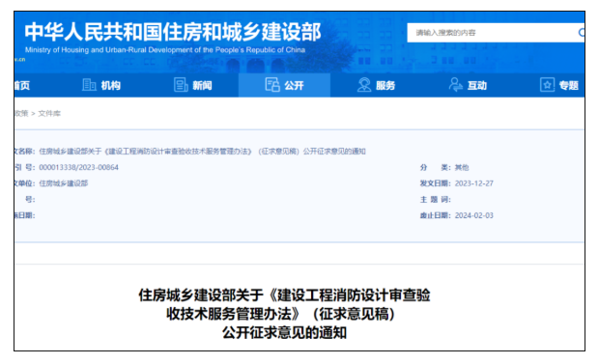Click index number 000013338/2023-00864

[x=78, y=167]
